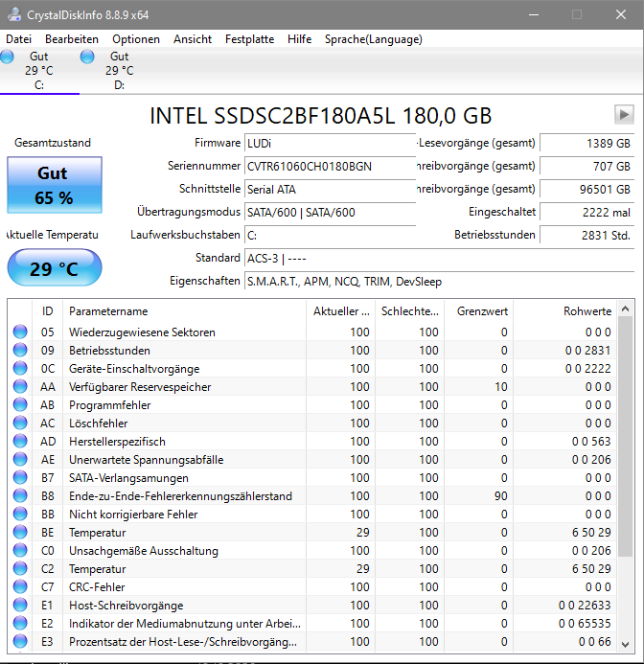
Task: Click the status orb for CRC-Fehler
Action: 20,587
